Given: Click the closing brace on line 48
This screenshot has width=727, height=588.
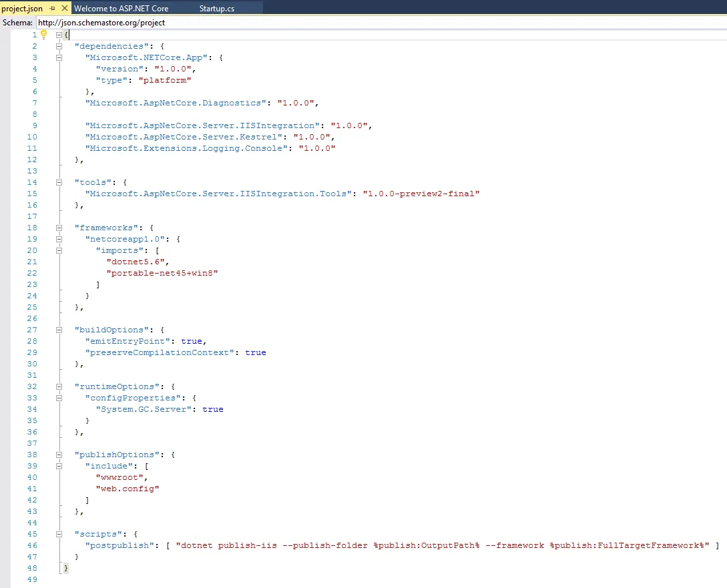Looking at the screenshot, I should click(66, 568).
